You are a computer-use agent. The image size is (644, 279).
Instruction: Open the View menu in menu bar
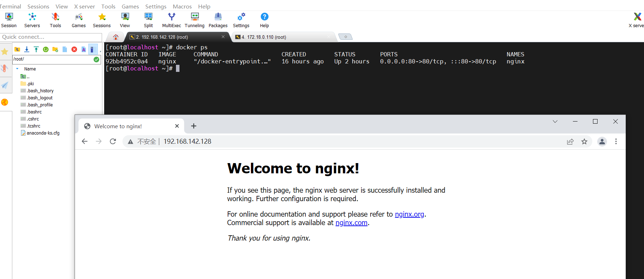tap(62, 6)
